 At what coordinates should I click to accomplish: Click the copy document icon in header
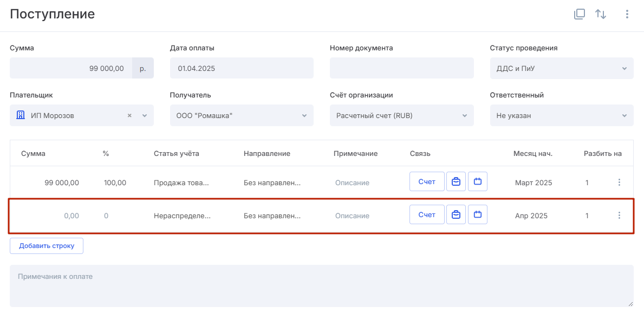[579, 14]
